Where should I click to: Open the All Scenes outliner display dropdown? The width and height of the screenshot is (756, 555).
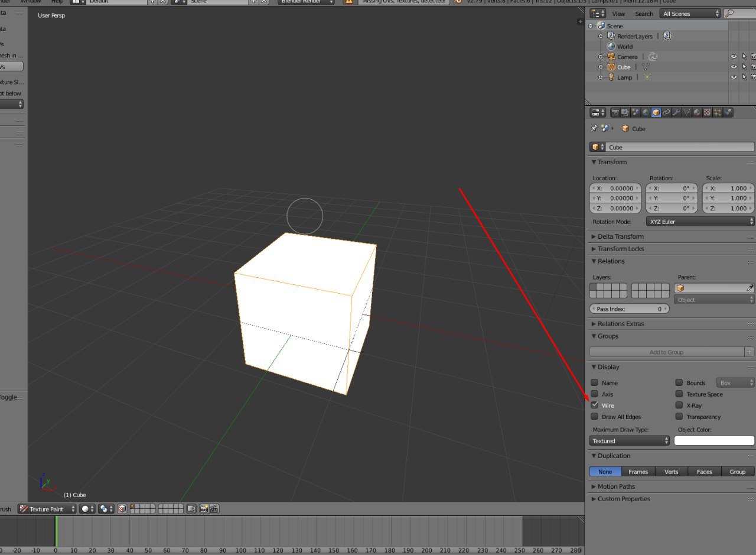click(691, 14)
